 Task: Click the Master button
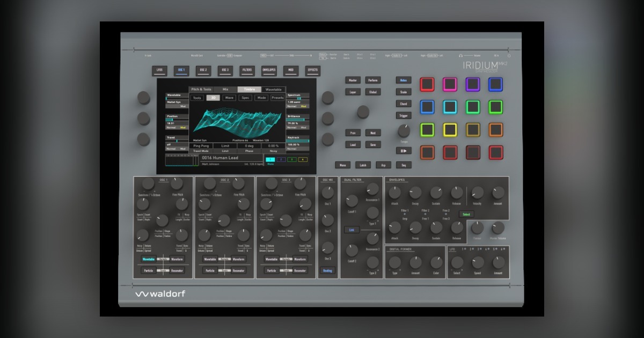(x=352, y=80)
